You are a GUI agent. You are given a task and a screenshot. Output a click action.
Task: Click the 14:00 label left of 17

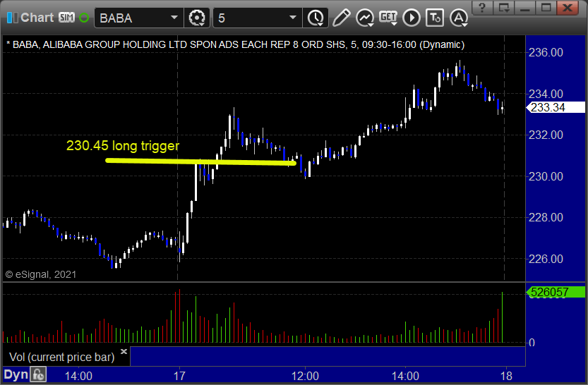(x=78, y=376)
